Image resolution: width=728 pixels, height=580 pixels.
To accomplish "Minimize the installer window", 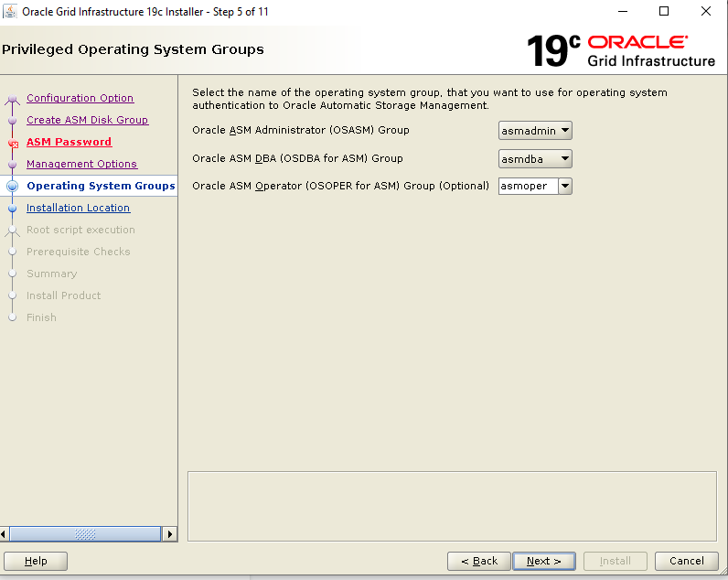I will coord(623,12).
